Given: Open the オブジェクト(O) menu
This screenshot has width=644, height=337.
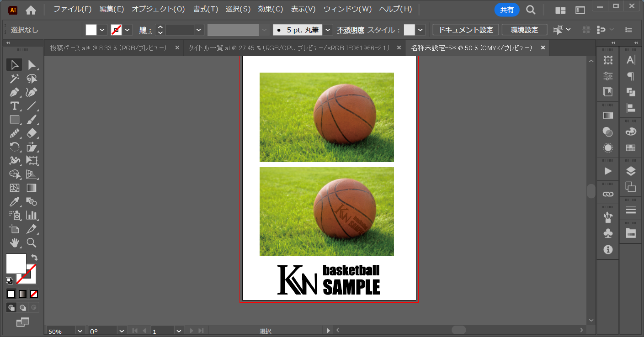Looking at the screenshot, I should tap(158, 9).
